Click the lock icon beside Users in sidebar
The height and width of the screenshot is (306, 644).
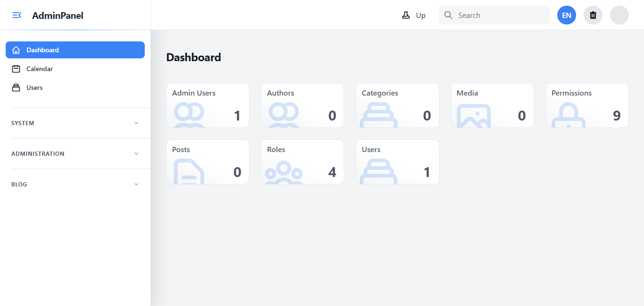pyautogui.click(x=16, y=88)
